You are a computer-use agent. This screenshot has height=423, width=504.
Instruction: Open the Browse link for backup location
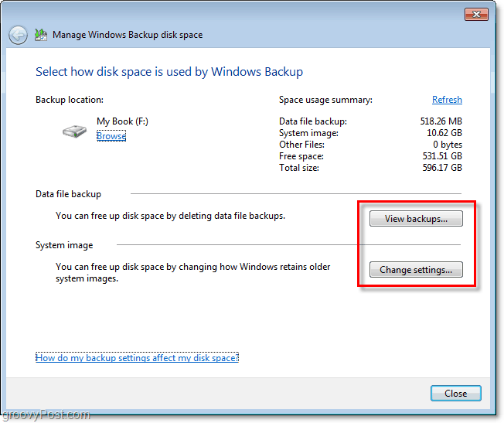(x=111, y=136)
